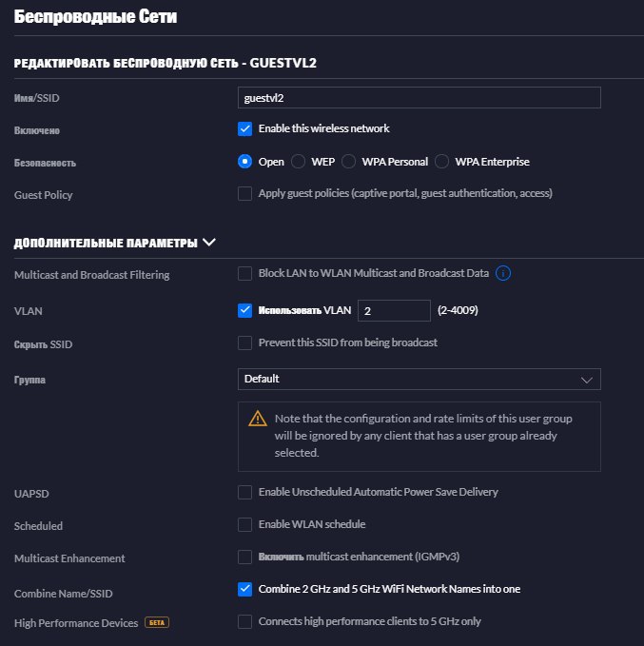Click the BETA badge near High Performance Devices

pos(157,622)
